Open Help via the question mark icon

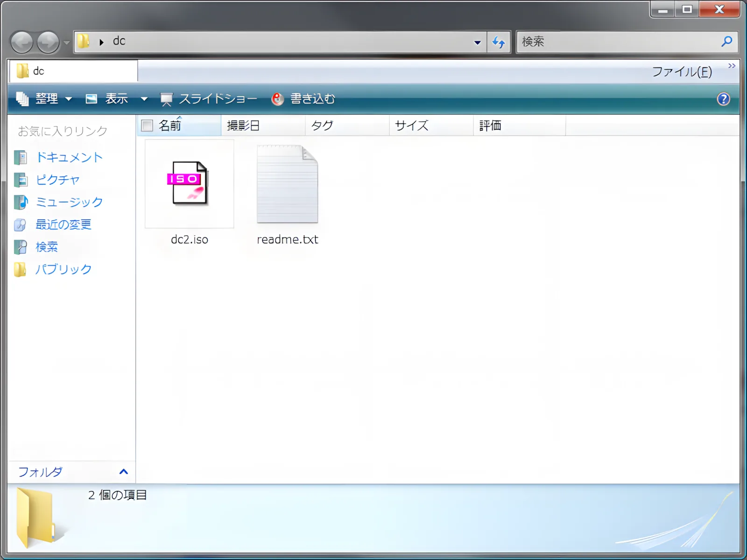coord(723,99)
